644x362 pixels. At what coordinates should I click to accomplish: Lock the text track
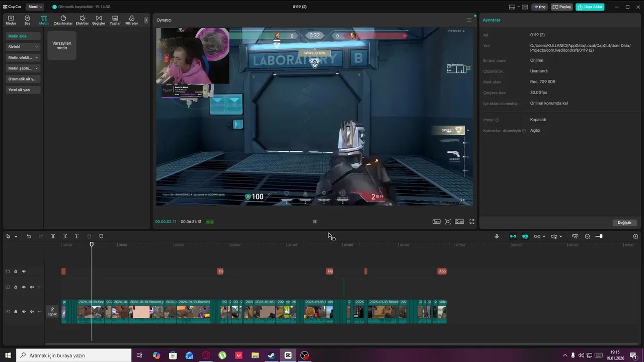[16, 271]
